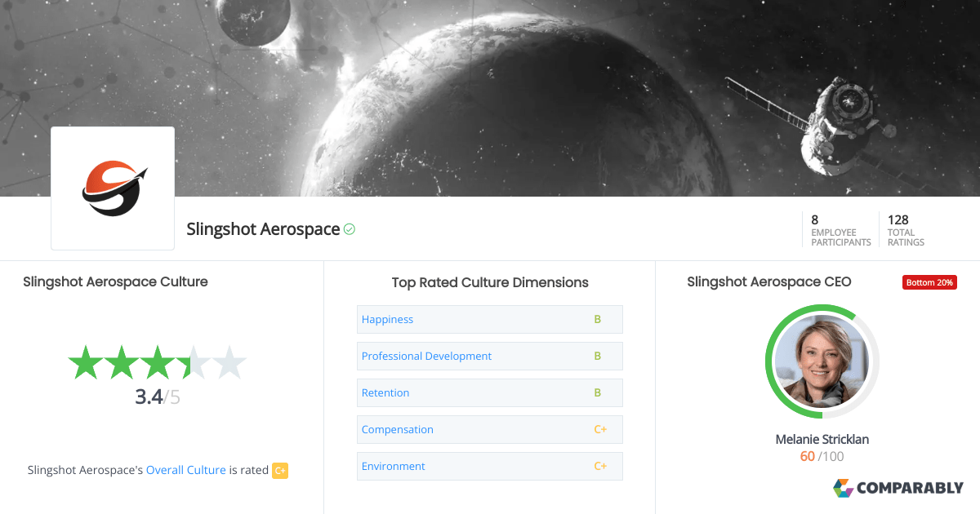Click the first green star rating
The height and width of the screenshot is (514, 980).
(x=86, y=361)
